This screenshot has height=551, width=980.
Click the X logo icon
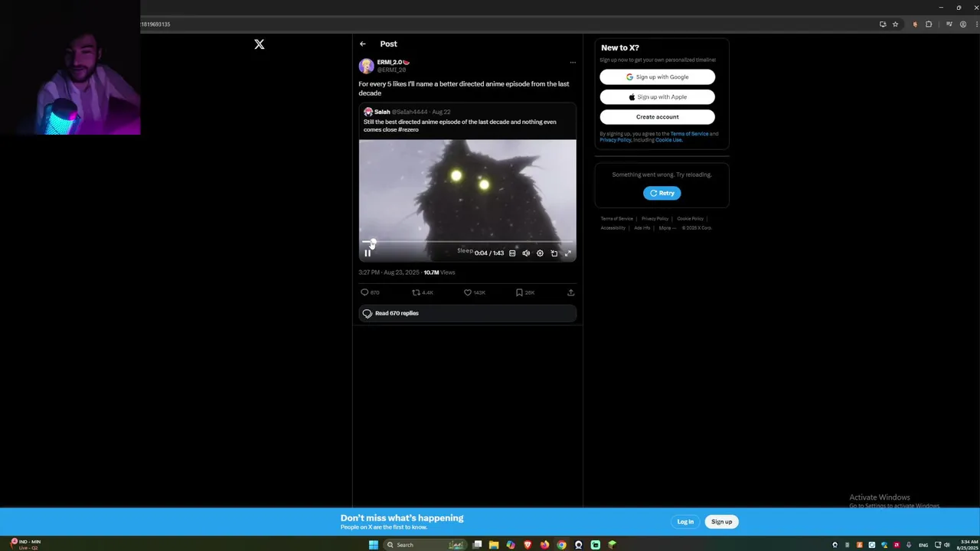pos(260,44)
